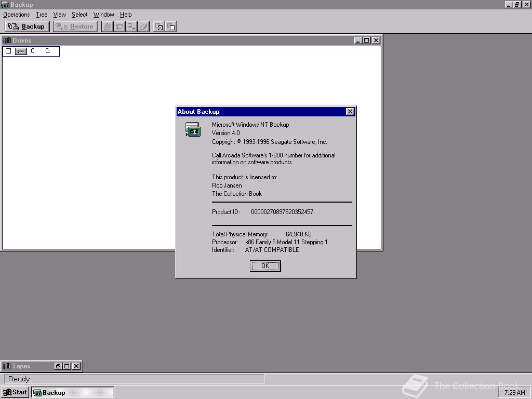Click the grayed Restore toolbar button
The width and height of the screenshot is (532, 399).
pyautogui.click(x=75, y=26)
